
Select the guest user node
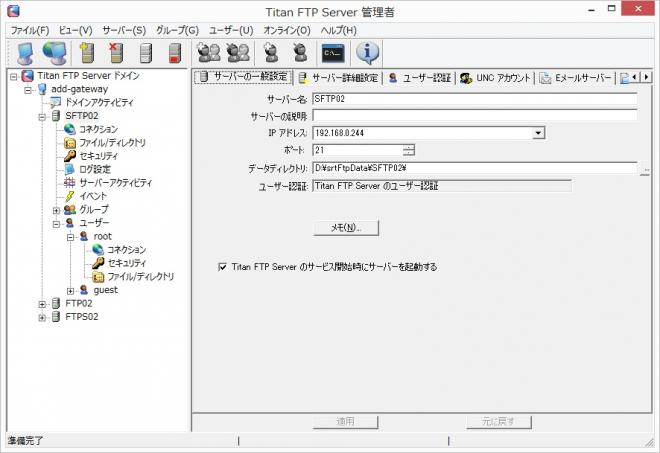pyautogui.click(x=105, y=290)
